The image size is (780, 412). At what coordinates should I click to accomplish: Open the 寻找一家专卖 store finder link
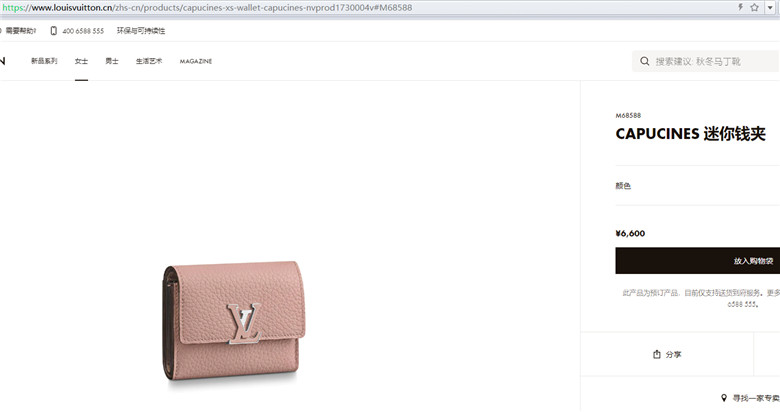click(756, 398)
